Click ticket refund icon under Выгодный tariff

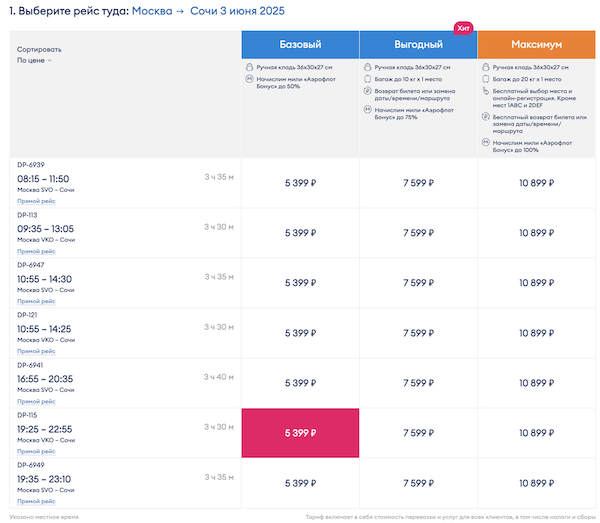click(x=367, y=91)
